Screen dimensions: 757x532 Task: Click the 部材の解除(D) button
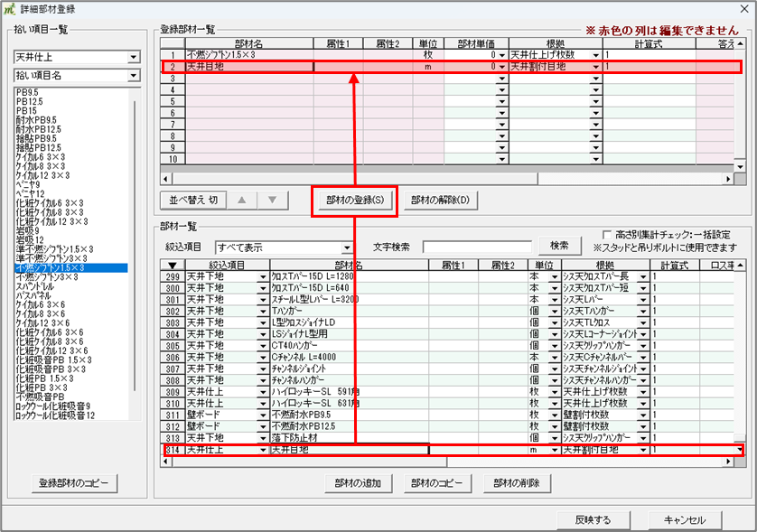[440, 200]
